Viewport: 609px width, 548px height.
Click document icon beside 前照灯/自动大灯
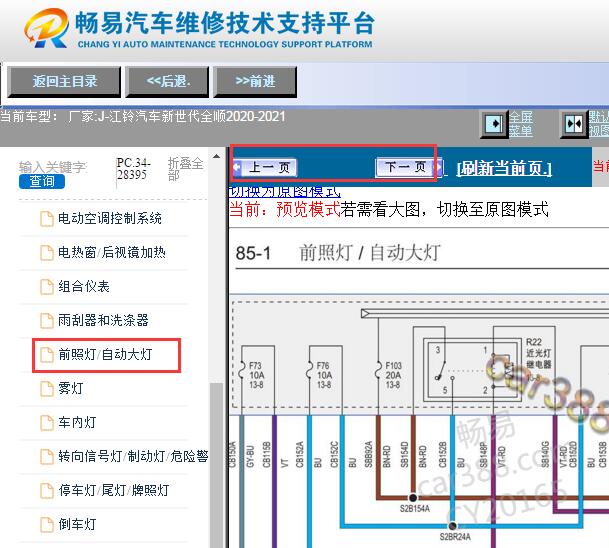click(x=47, y=355)
